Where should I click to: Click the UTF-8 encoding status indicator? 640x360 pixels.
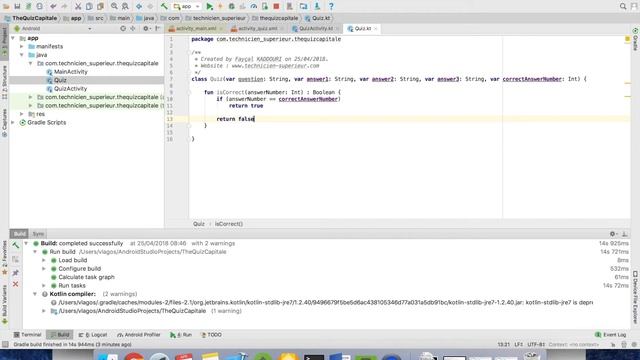(x=536, y=344)
